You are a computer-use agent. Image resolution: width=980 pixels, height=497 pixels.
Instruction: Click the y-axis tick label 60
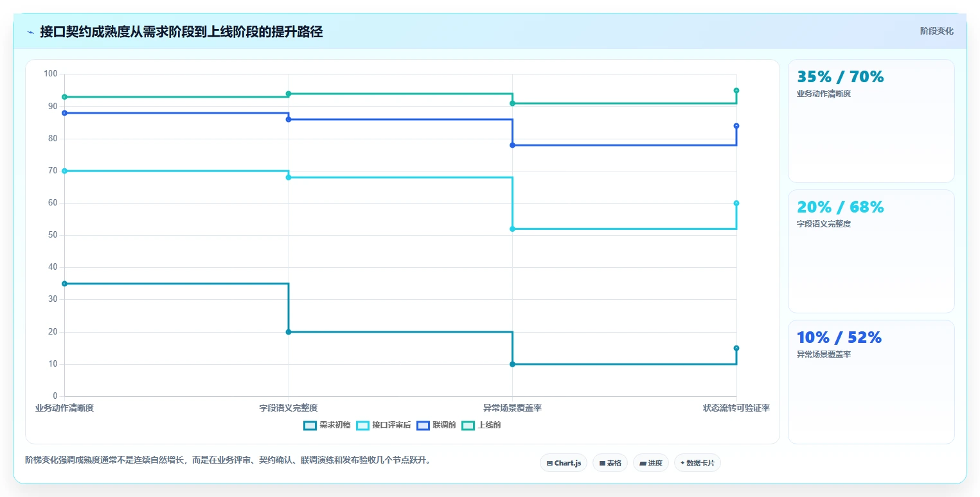[53, 203]
